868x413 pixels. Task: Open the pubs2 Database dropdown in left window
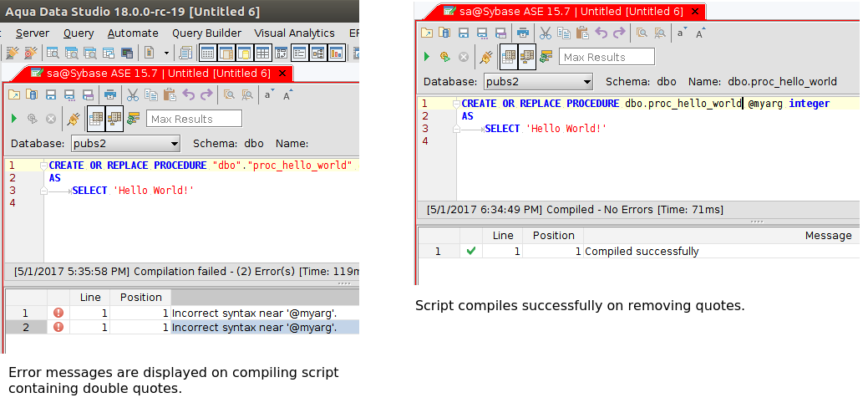[125, 144]
